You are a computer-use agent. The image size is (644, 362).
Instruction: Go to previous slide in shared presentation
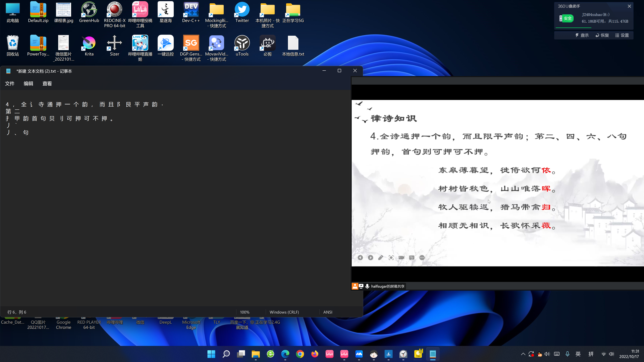point(360,258)
